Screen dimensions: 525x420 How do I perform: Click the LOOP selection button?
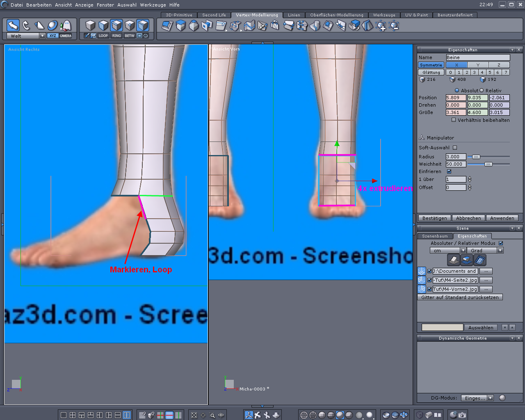click(x=103, y=36)
